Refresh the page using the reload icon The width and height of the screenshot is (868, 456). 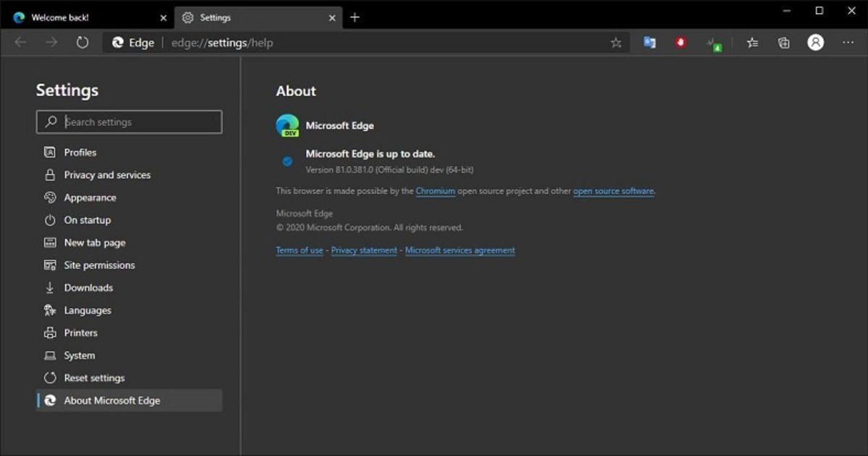(x=82, y=43)
